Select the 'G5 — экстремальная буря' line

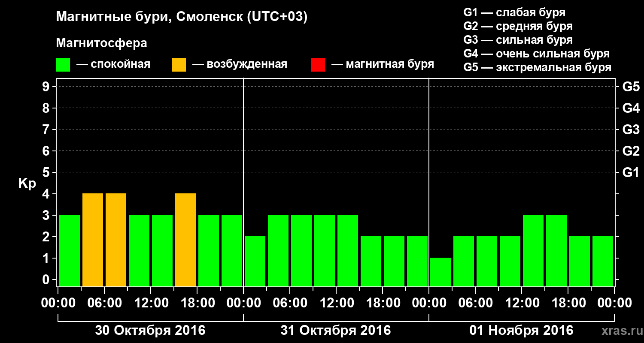(538, 67)
